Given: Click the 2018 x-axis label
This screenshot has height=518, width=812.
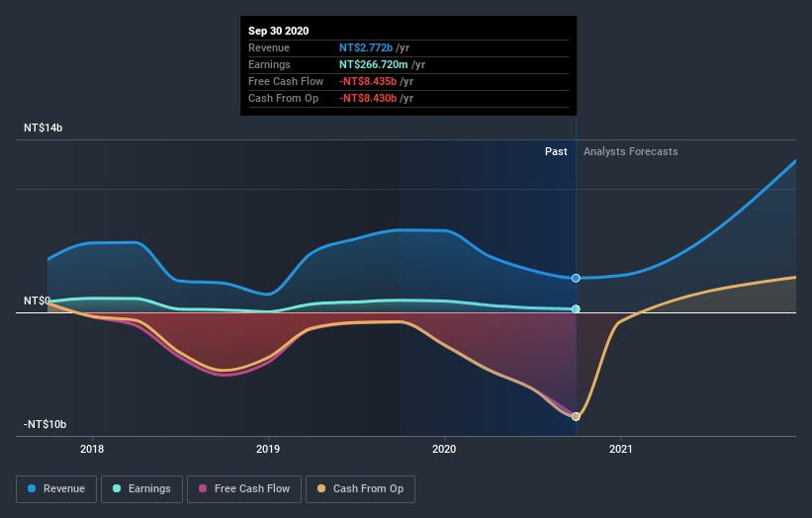Looking at the screenshot, I should point(92,449).
